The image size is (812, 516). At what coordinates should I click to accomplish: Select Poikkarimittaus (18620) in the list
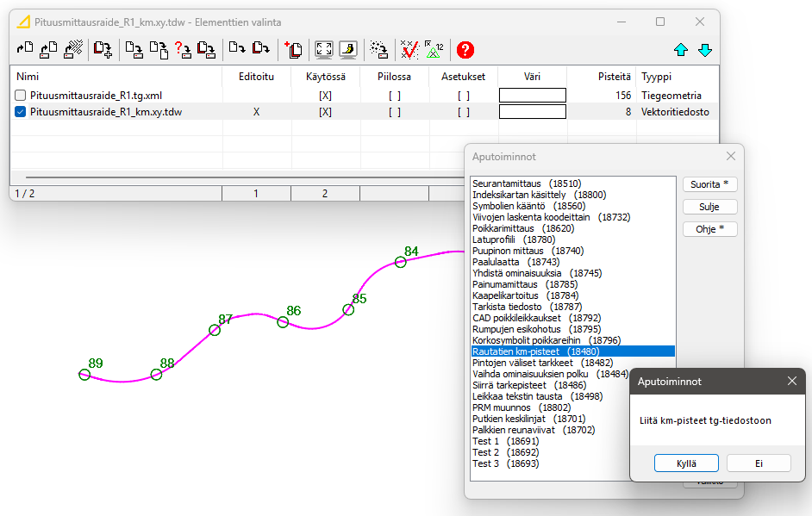pyautogui.click(x=522, y=228)
